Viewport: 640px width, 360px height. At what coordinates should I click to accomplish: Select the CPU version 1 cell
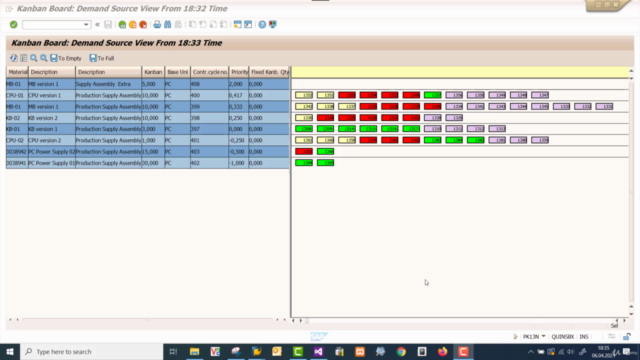point(52,96)
